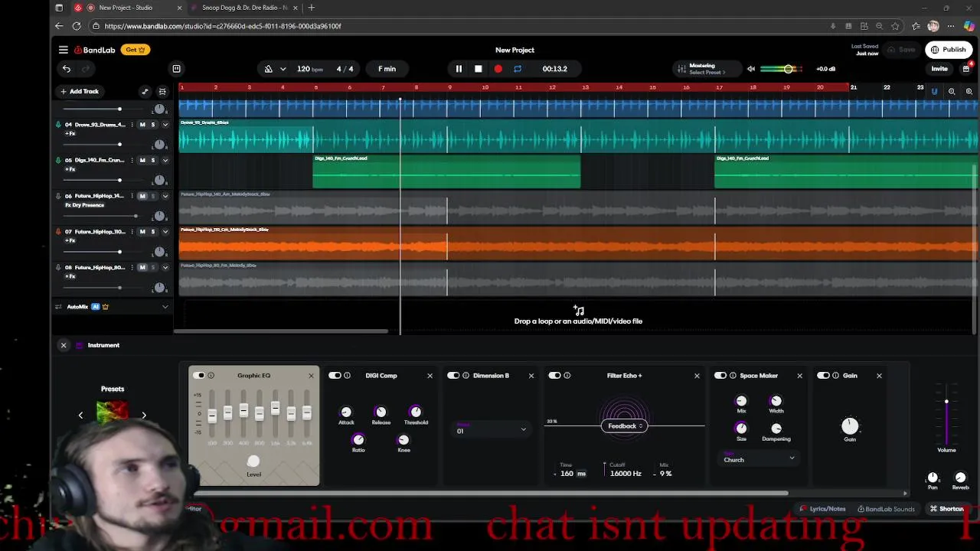Click the Add Track button
The image size is (980, 551).
point(80,91)
